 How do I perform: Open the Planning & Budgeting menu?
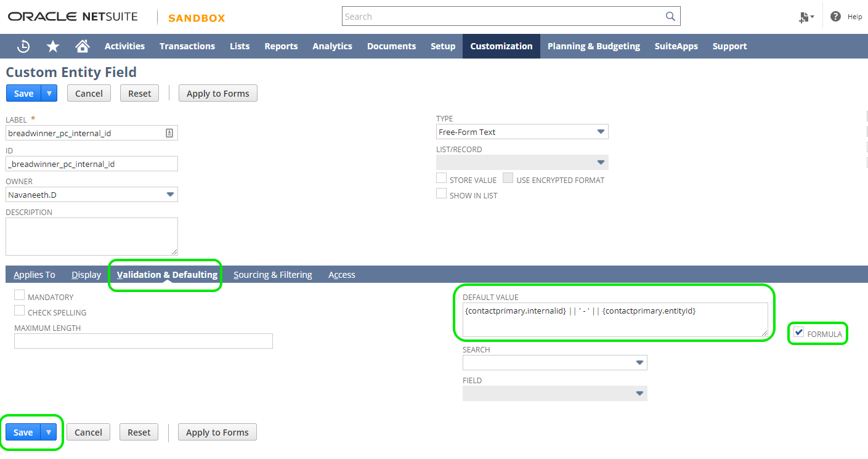click(x=594, y=46)
